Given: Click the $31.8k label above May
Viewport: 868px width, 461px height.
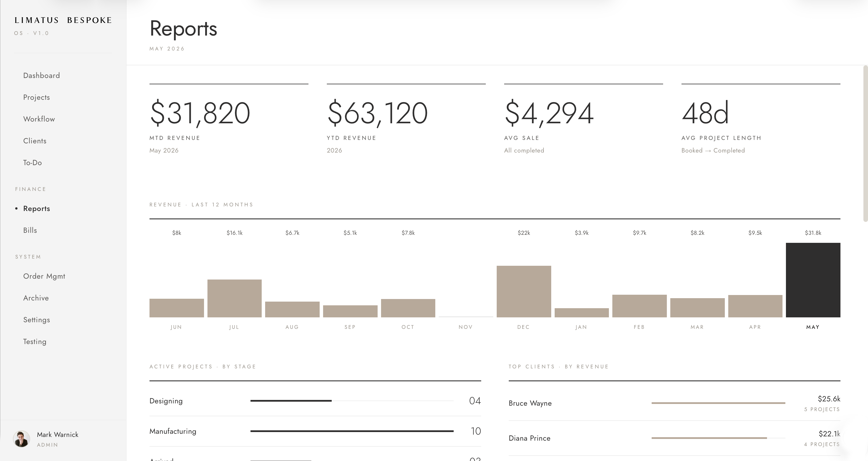Looking at the screenshot, I should click(x=813, y=233).
